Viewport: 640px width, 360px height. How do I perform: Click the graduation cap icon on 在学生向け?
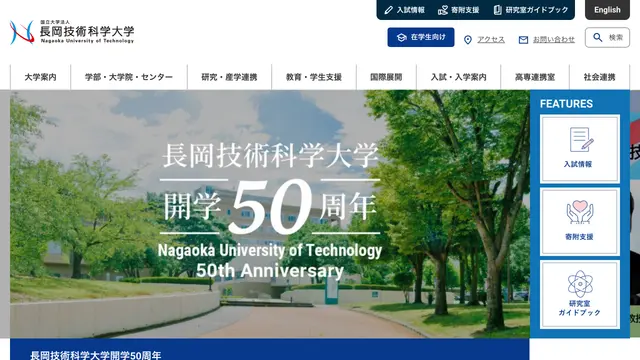pyautogui.click(x=402, y=38)
